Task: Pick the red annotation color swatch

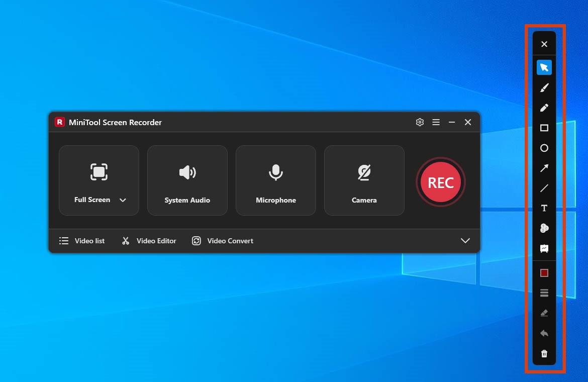Action: (544, 272)
